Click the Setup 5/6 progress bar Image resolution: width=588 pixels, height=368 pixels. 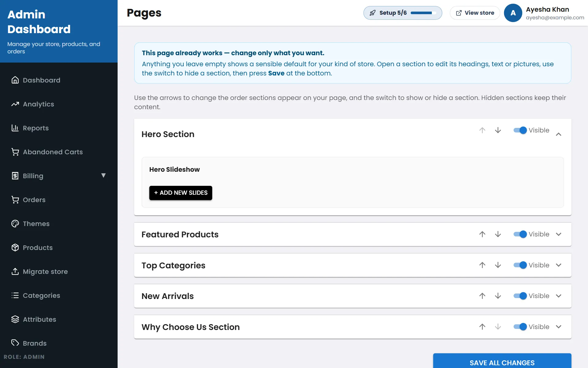(x=424, y=13)
